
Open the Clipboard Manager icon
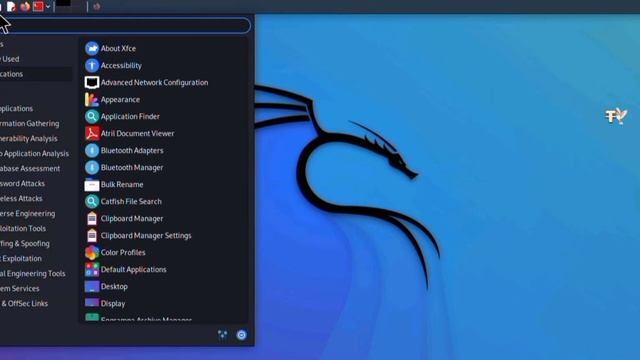(92, 218)
